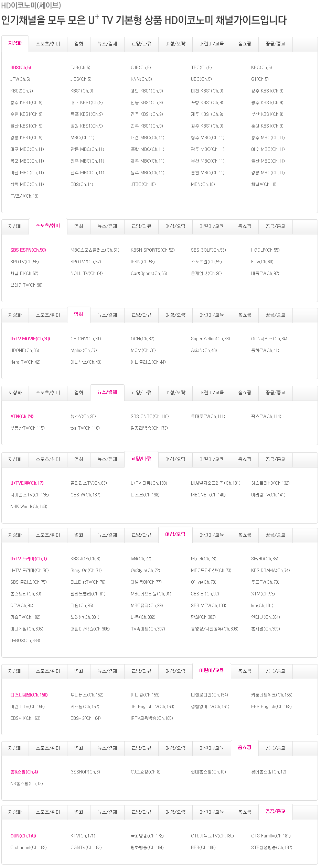Choose C channel(Ch.182)

[29, 848]
